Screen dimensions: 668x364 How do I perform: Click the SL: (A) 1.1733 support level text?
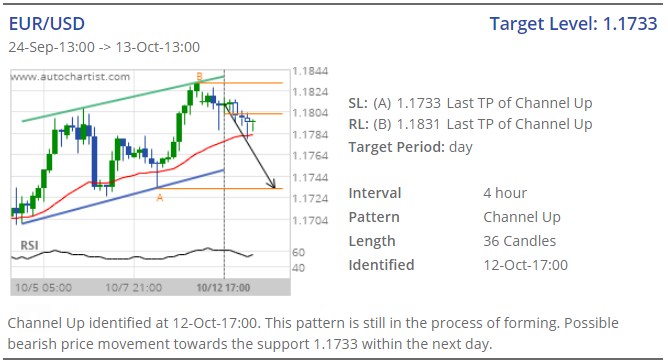pos(470,103)
